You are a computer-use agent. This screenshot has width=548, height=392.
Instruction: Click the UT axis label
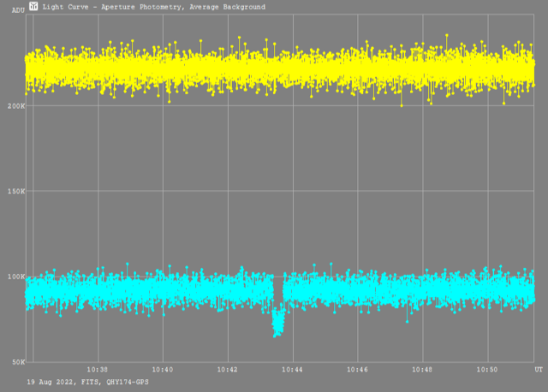[x=539, y=370]
